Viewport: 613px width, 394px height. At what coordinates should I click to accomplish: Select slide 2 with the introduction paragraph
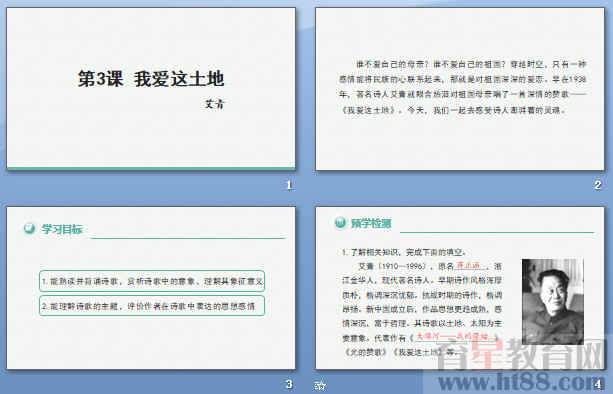click(x=460, y=89)
